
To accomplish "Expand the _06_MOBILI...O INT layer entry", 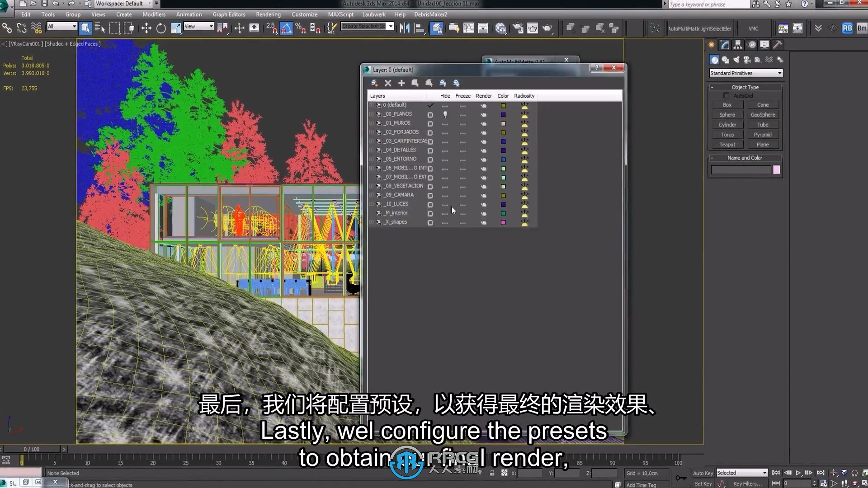I will pyautogui.click(x=371, y=168).
